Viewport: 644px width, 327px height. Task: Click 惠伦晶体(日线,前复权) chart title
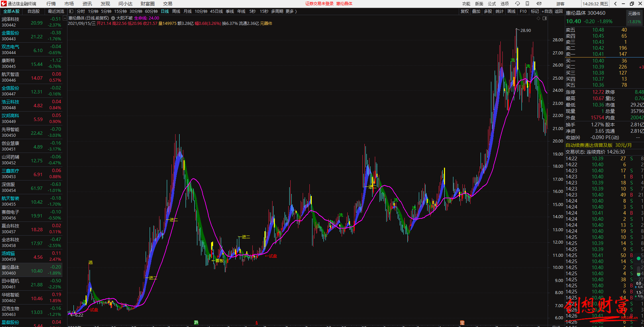click(89, 18)
